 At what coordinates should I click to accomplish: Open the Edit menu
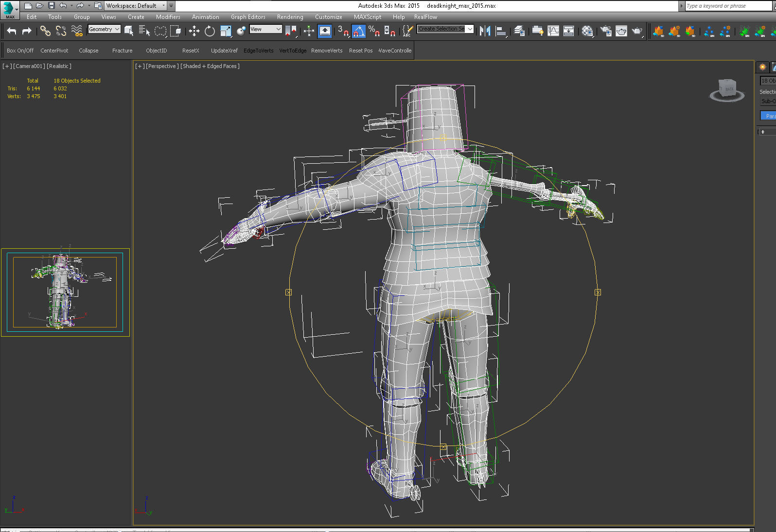tap(32, 17)
